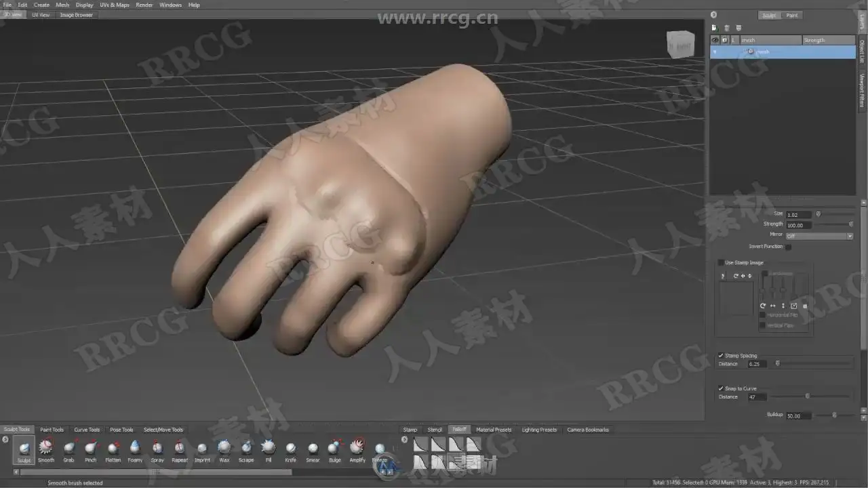Open the Material Presets tab
This screenshot has height=488, width=868.
tap(494, 430)
